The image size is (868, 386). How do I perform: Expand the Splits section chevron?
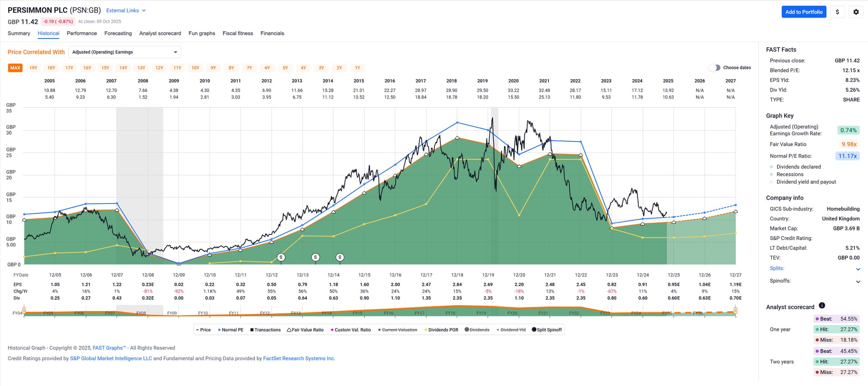(858, 269)
